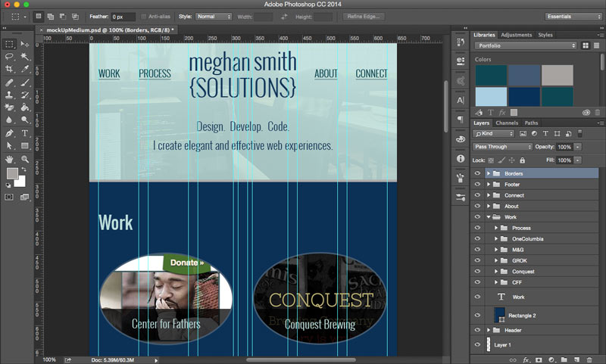
Task: Select the Dodge tool
Action: point(25,120)
